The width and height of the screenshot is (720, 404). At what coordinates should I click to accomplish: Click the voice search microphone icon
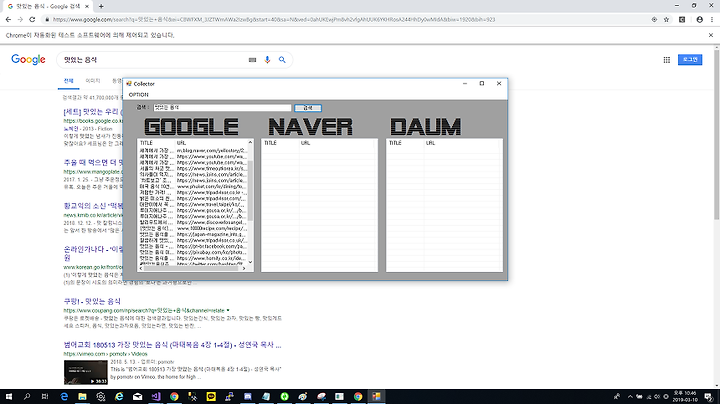(267, 60)
